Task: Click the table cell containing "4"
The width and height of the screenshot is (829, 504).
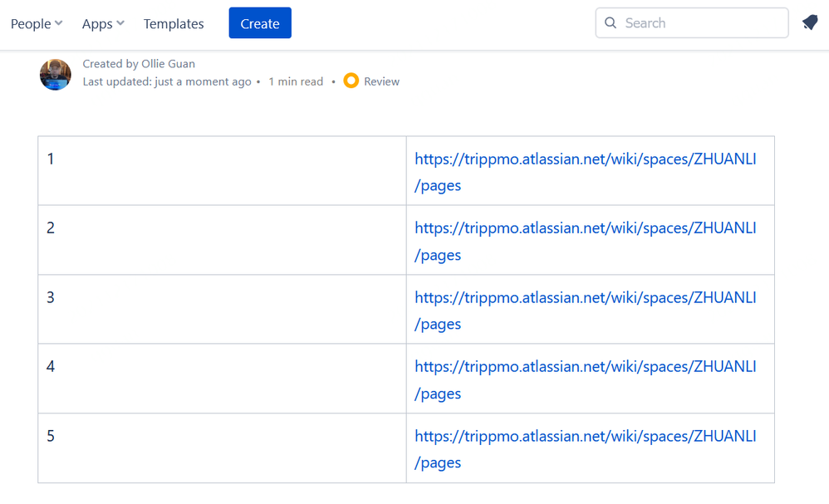Action: coord(222,379)
